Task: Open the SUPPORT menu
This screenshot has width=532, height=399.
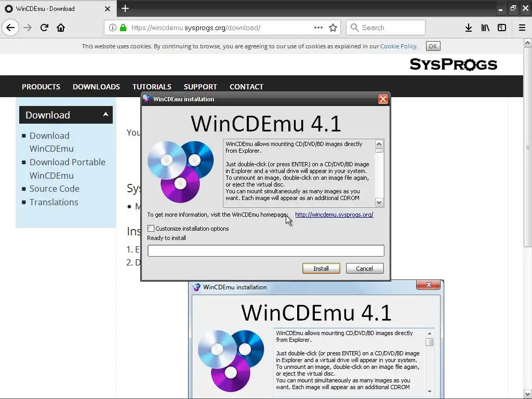Action: click(x=200, y=87)
